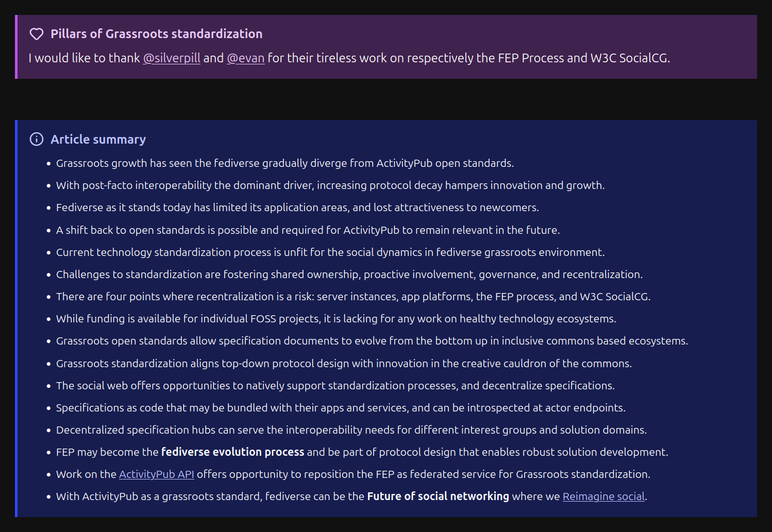Click the Specifications as code bullet
The image size is (772, 532).
pos(340,408)
